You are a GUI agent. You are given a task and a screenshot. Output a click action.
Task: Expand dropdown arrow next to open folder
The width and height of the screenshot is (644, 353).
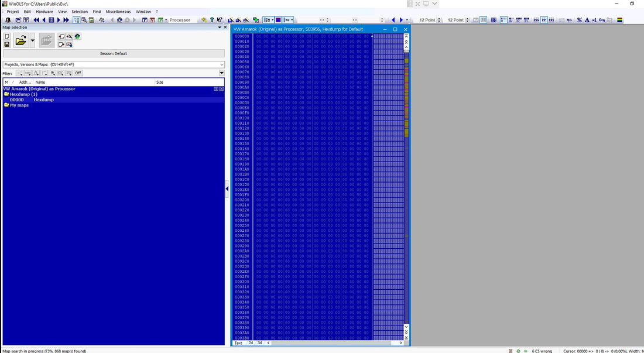32,40
